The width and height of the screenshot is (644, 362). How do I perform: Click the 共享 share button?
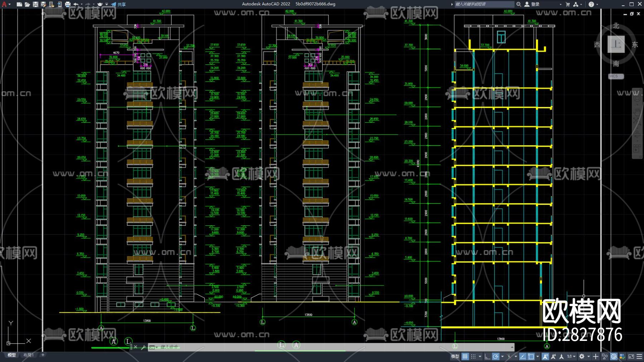coord(118,4)
